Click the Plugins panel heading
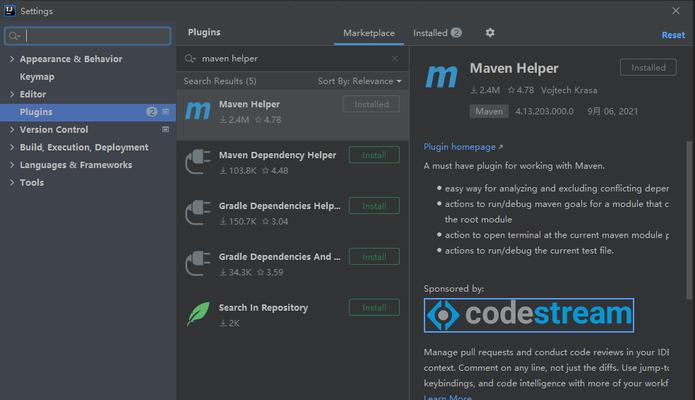Viewport: 695px width, 400px height. click(204, 32)
